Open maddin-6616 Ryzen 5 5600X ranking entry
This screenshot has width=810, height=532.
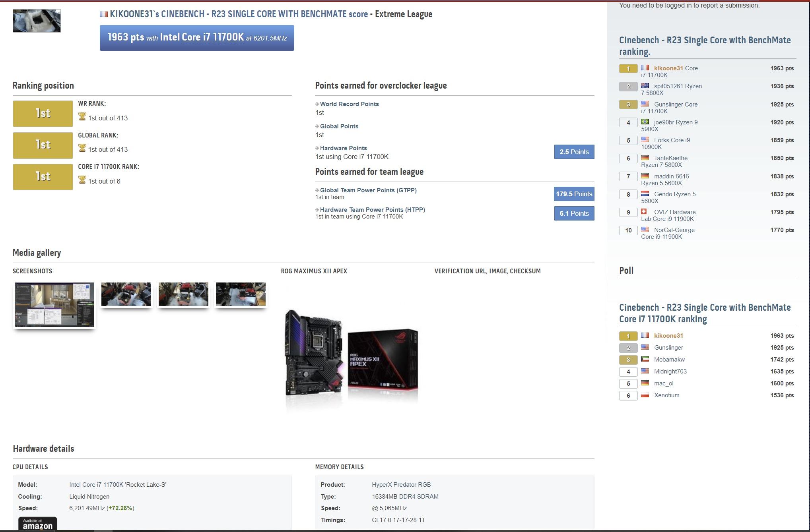[x=665, y=180]
